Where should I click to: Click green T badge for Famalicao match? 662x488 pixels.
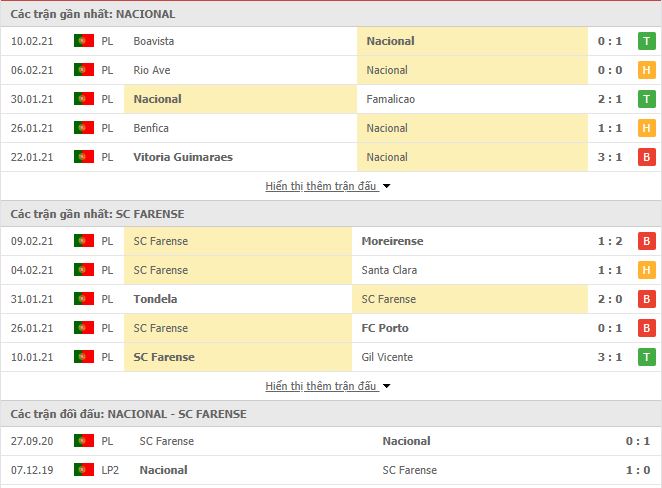click(x=646, y=99)
